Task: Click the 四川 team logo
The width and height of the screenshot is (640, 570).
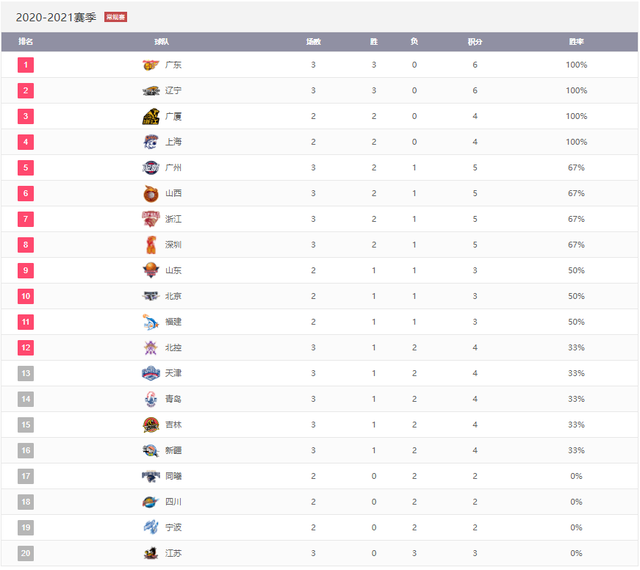Action: click(151, 502)
